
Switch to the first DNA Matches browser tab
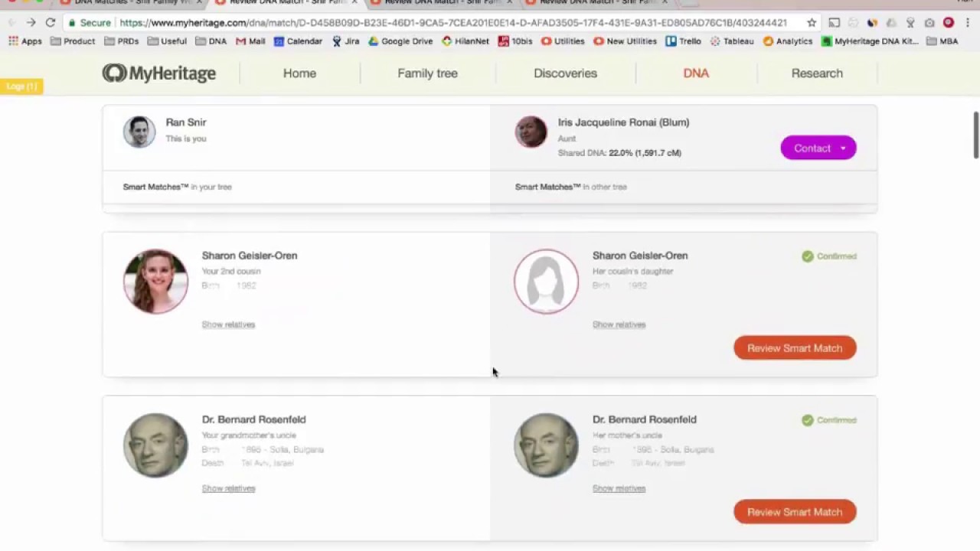pyautogui.click(x=130, y=3)
